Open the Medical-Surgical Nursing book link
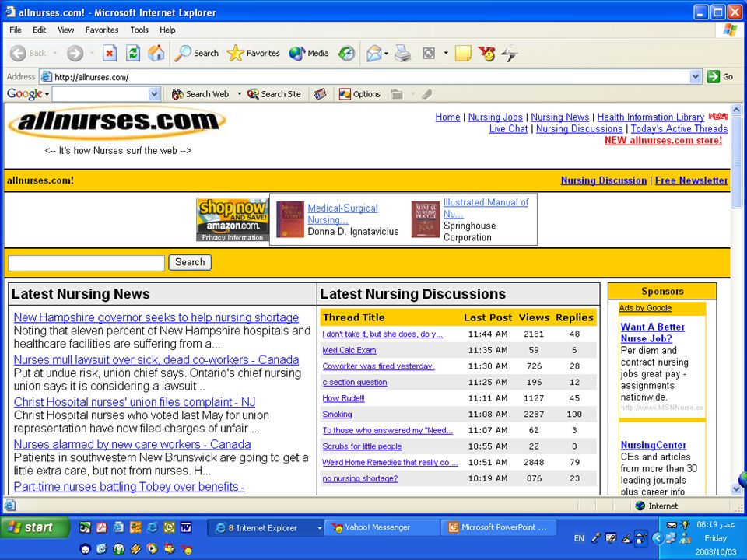Viewport: 747px width, 560px height. (x=342, y=214)
